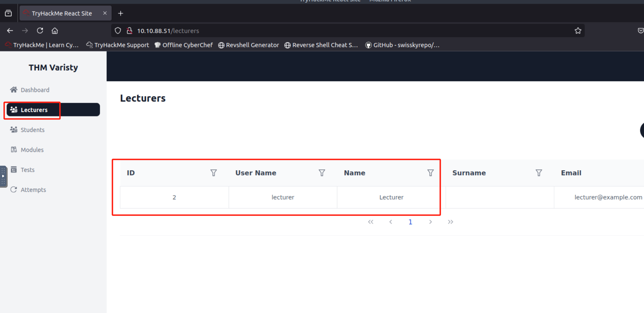Click the address bar URL field
The image size is (644, 313).
(x=333, y=31)
